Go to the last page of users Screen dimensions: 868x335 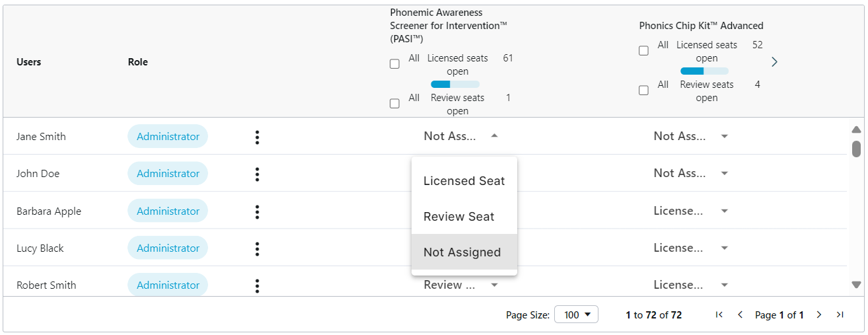click(840, 315)
